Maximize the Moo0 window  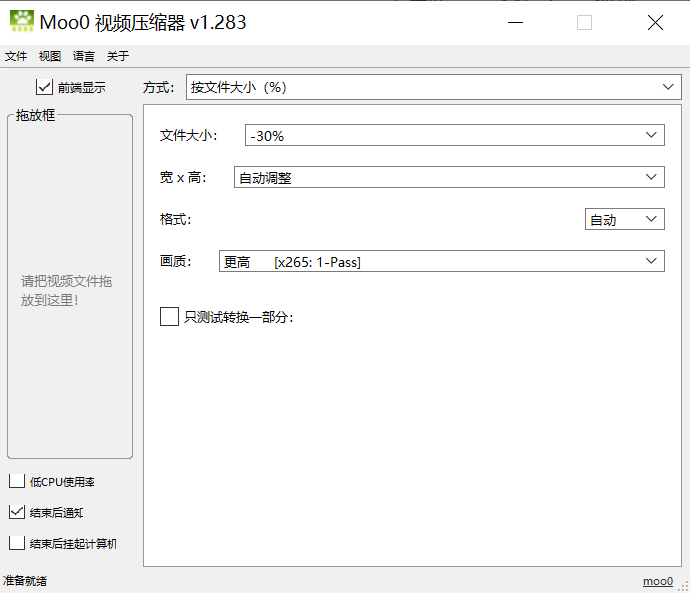click(584, 22)
